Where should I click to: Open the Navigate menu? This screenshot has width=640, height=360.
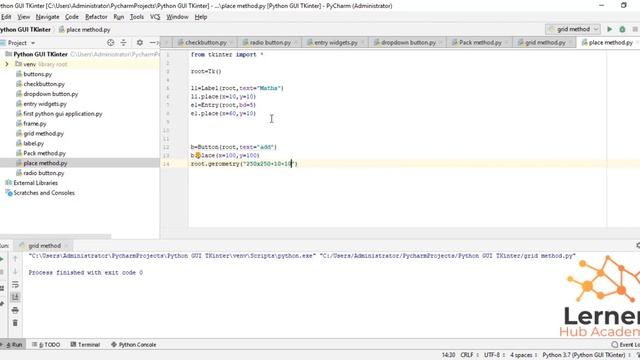coord(47,17)
